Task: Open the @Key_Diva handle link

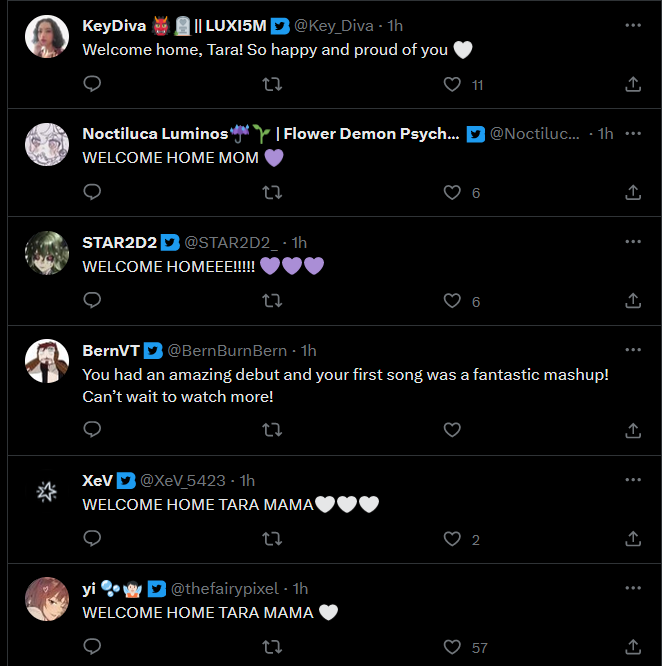Action: click(x=334, y=26)
